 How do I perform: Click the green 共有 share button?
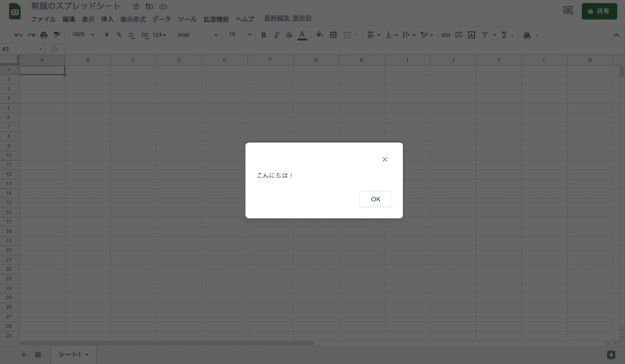click(x=599, y=11)
